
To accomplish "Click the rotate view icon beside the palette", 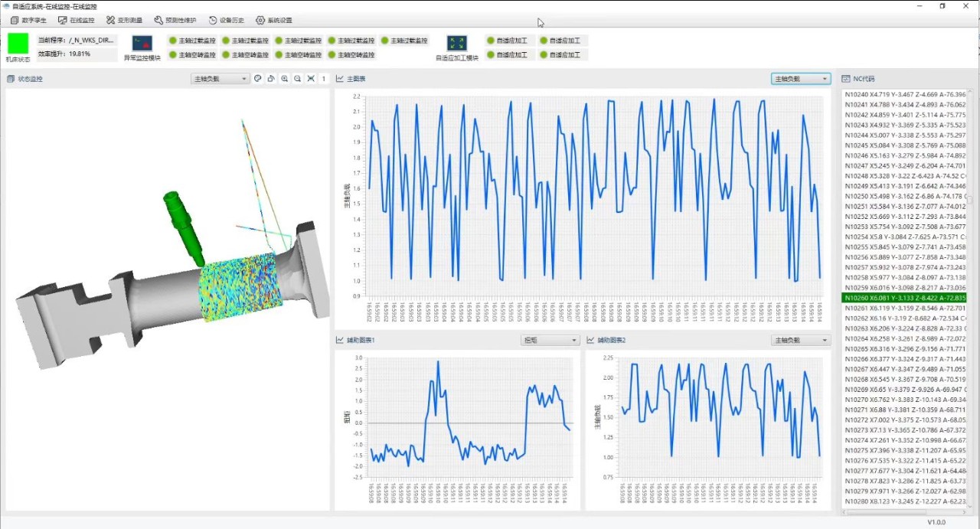I will coord(271,79).
